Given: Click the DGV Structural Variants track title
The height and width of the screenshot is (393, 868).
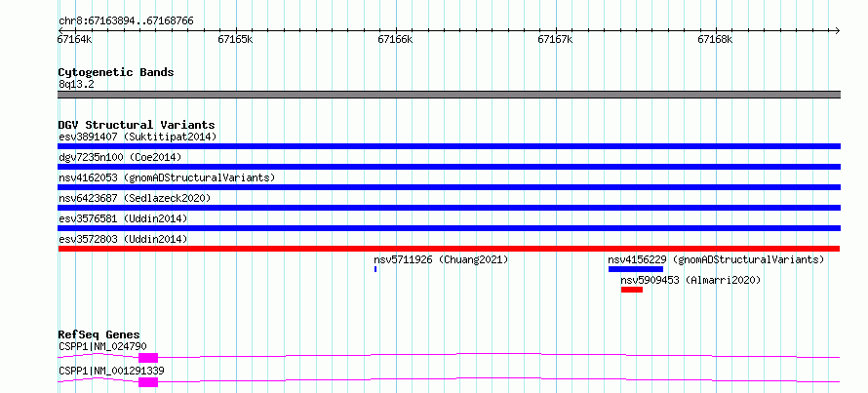Looking at the screenshot, I should click(137, 125).
